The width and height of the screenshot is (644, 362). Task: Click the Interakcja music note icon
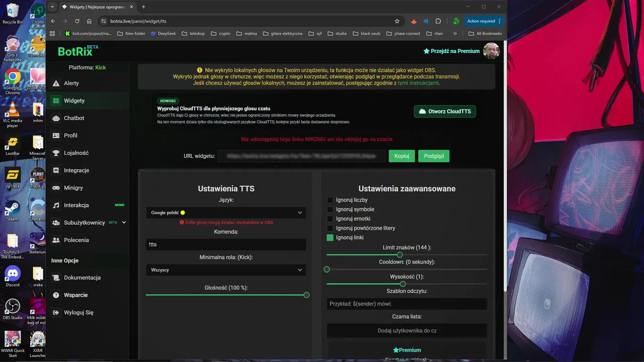point(56,205)
